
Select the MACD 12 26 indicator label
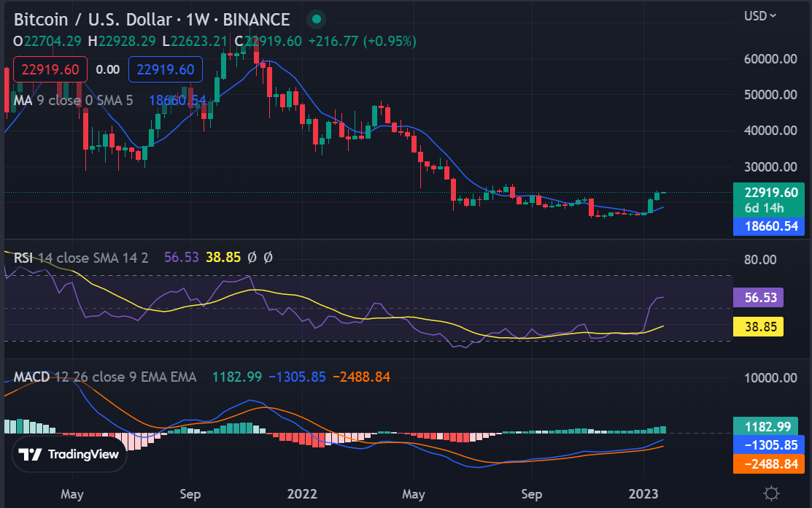click(x=104, y=377)
